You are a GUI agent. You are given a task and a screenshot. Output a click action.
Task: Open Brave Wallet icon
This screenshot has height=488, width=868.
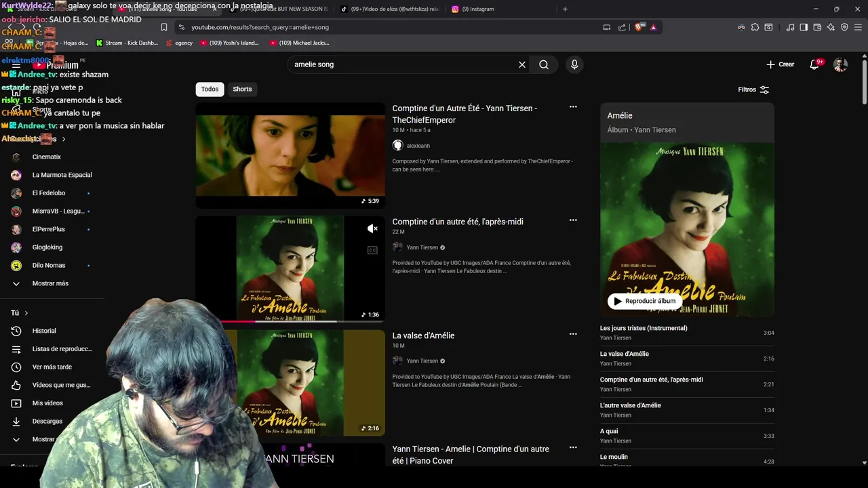(817, 27)
